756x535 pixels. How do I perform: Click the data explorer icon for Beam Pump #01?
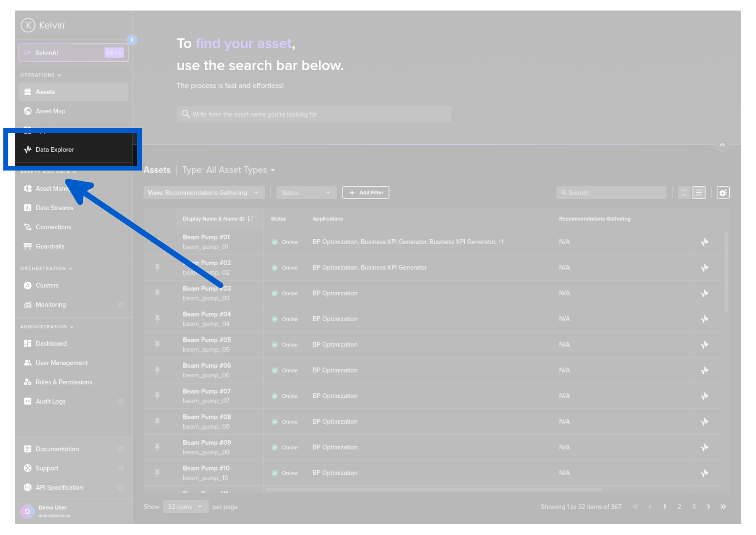coord(704,242)
